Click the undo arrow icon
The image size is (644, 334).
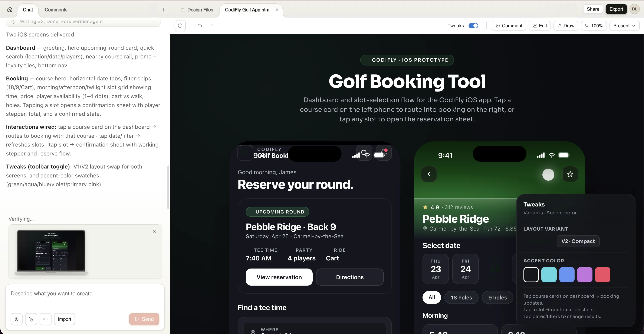pyautogui.click(x=200, y=26)
